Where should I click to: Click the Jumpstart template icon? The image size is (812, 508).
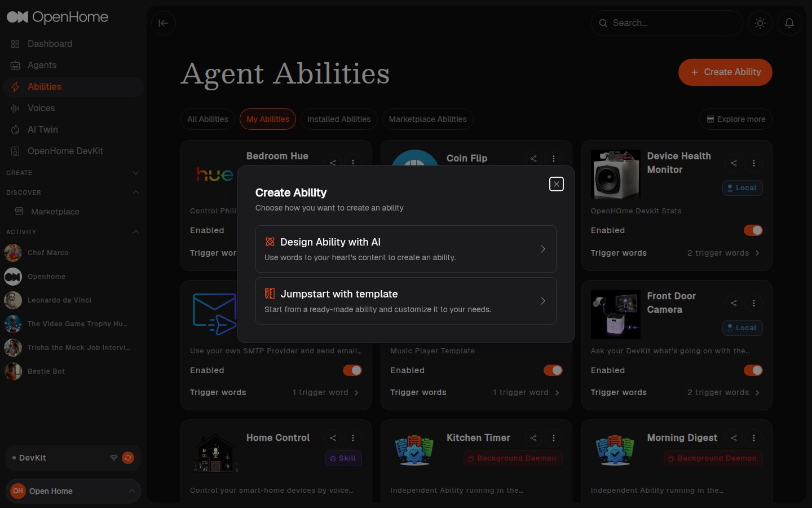tap(270, 294)
